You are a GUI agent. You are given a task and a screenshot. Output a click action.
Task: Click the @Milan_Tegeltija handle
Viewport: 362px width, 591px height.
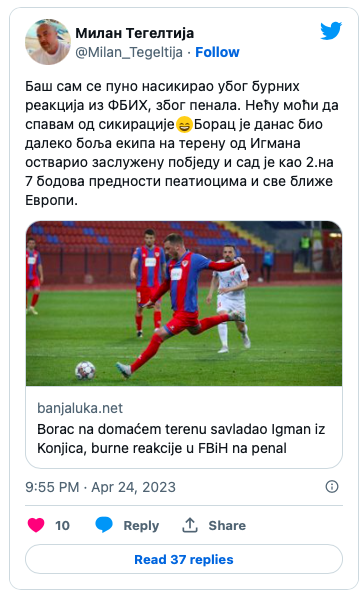pyautogui.click(x=129, y=52)
